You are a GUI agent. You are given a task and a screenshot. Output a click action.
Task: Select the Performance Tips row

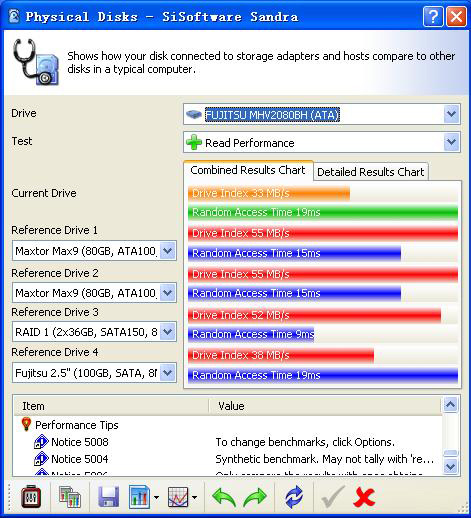pyautogui.click(x=228, y=425)
